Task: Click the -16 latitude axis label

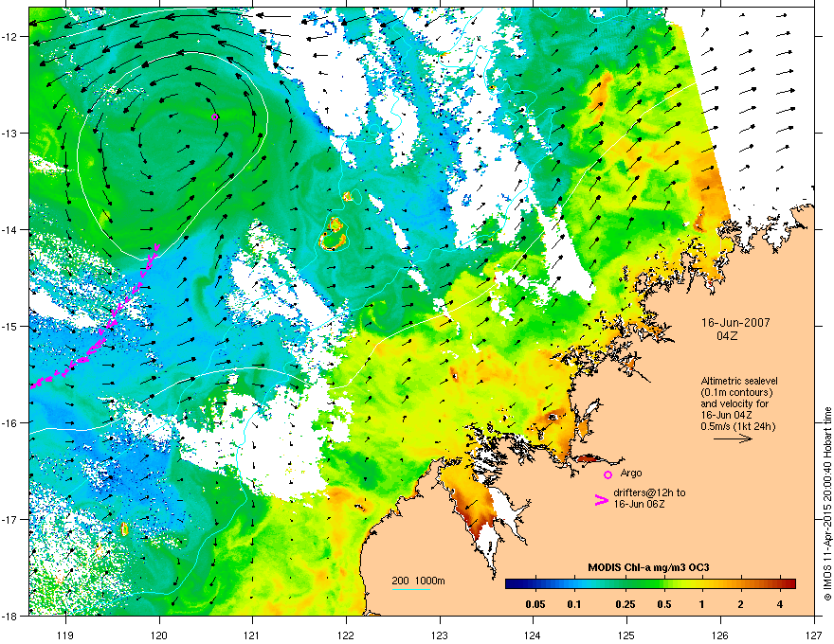Action: (x=10, y=422)
